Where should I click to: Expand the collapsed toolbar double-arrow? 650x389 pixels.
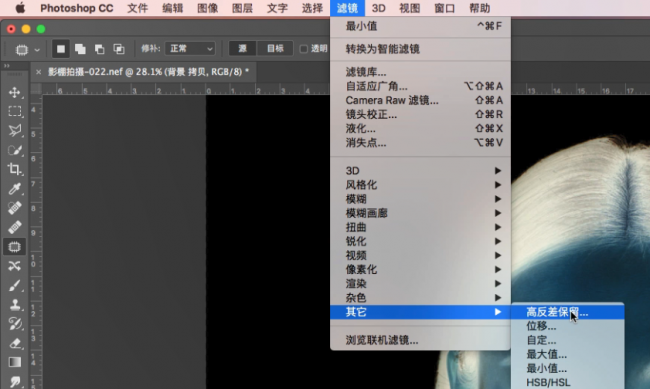point(7,66)
